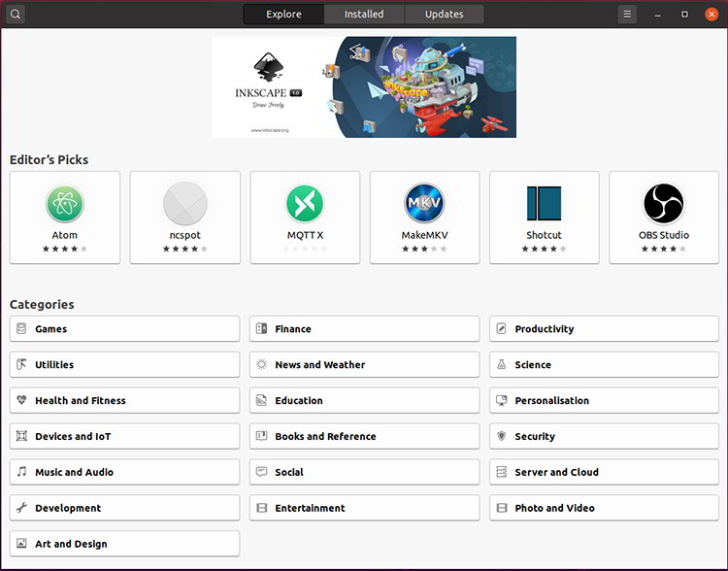This screenshot has height=571, width=728.
Task: Select the Health and Fitness label
Action: click(81, 400)
